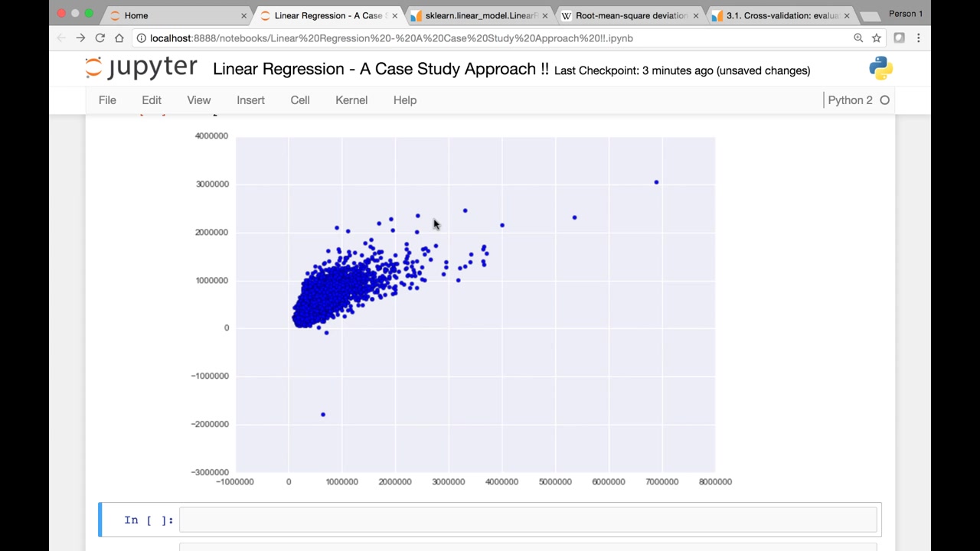
Task: Open the Chrome three-dot menu
Action: click(x=918, y=37)
